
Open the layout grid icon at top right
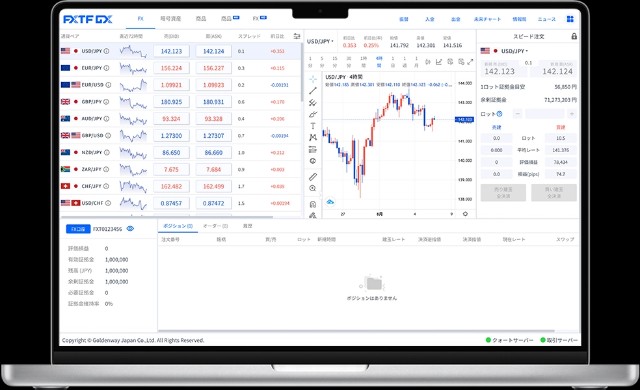[x=570, y=19]
